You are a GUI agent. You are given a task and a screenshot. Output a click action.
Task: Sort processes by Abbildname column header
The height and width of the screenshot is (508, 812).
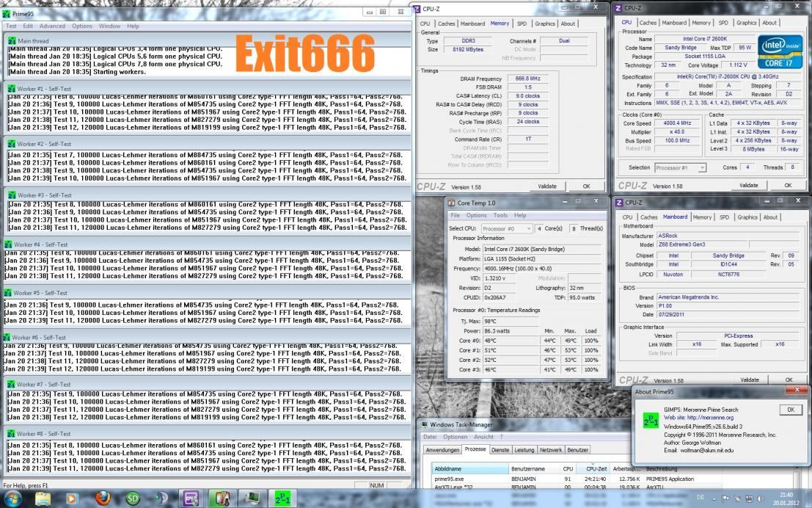tap(469, 468)
